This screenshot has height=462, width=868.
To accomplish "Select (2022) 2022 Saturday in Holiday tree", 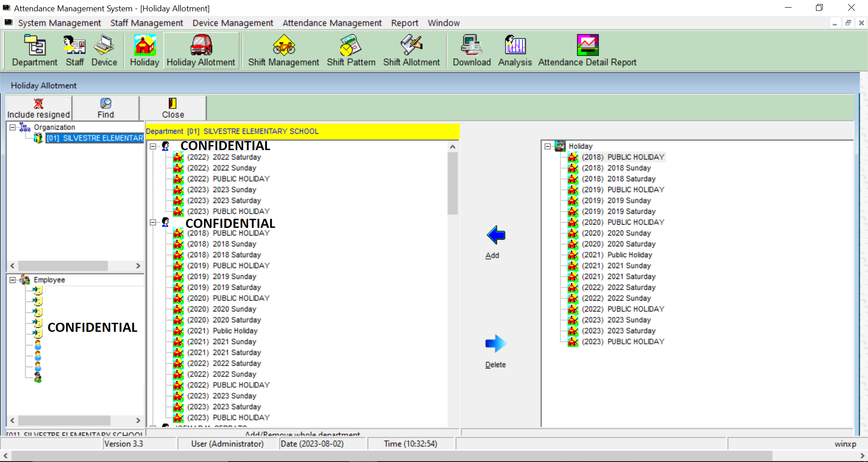I will (x=618, y=287).
